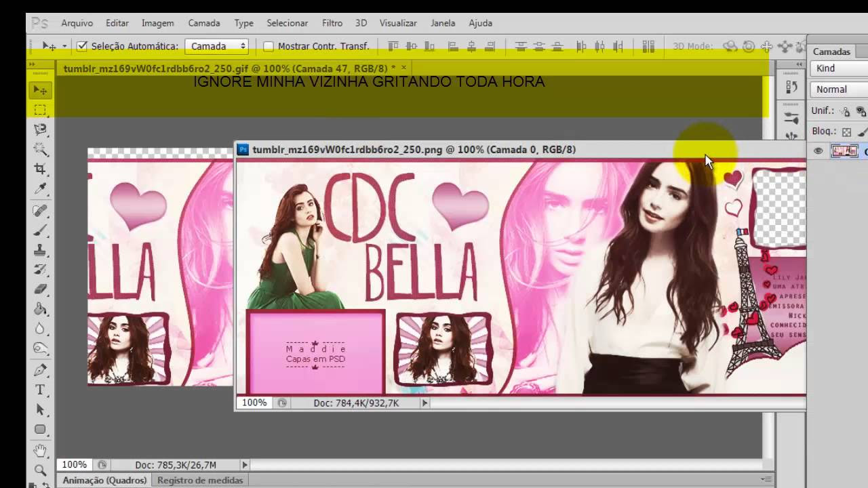Click the status icon beside the GIF window zoom
The width and height of the screenshot is (868, 488).
(102, 465)
